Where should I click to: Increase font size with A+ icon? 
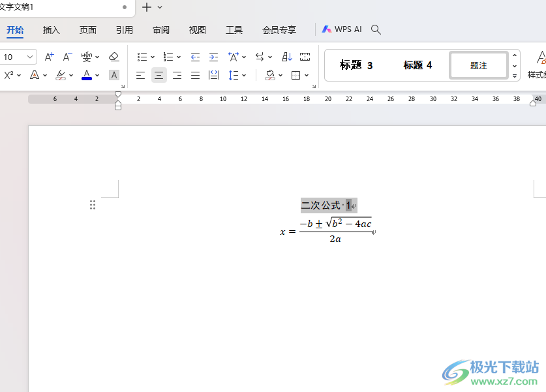pyautogui.click(x=50, y=56)
